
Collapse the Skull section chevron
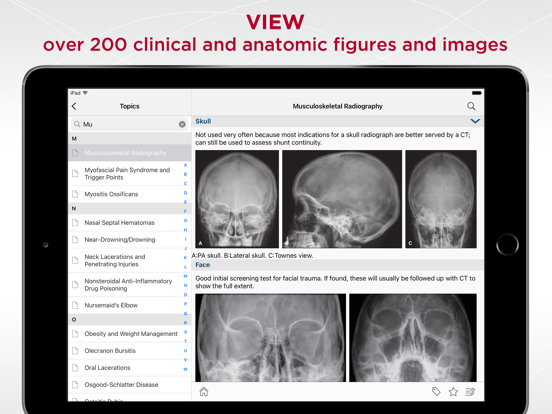475,121
